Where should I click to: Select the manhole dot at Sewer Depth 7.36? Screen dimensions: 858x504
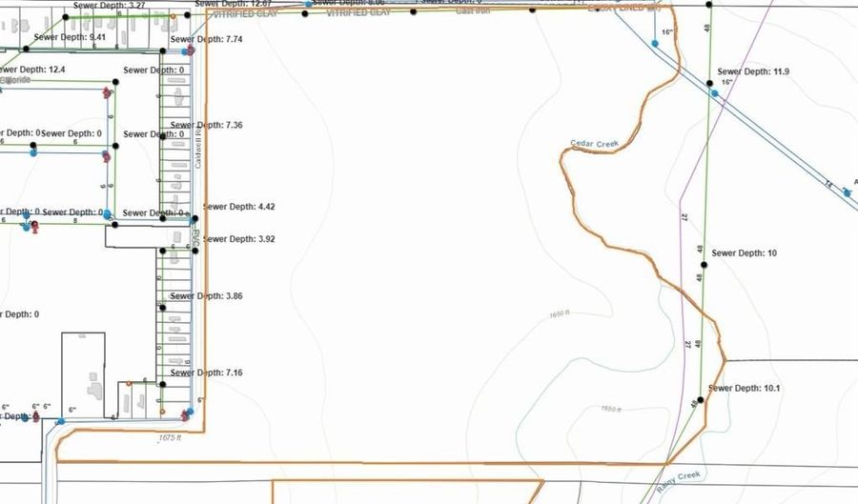coord(162,136)
